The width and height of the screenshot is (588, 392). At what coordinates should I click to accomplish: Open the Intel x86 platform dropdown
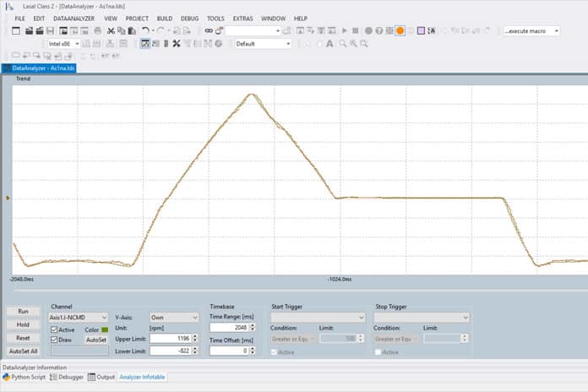click(63, 44)
